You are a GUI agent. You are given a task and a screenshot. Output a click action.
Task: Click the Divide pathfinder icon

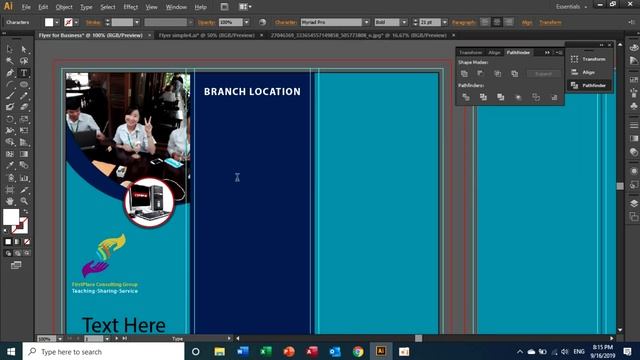tap(466, 97)
